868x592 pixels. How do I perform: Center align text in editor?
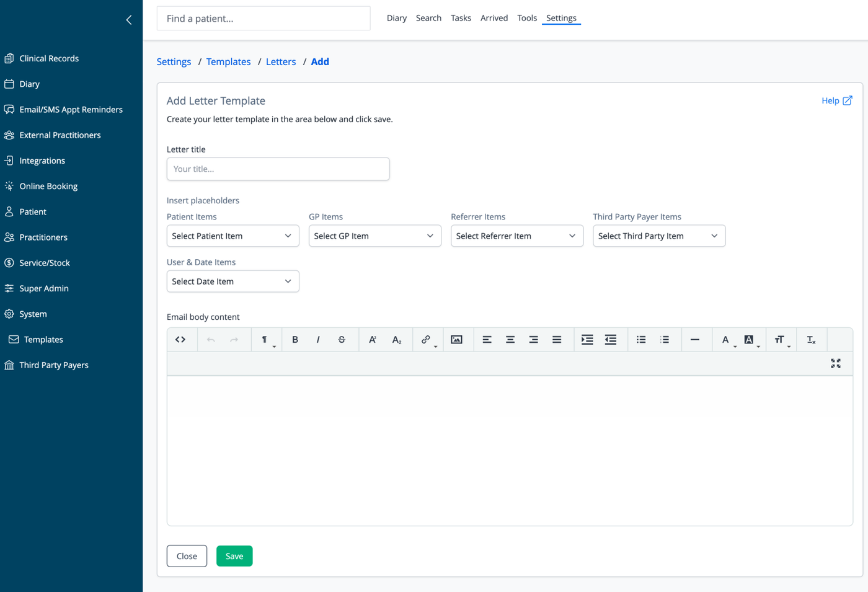point(510,340)
